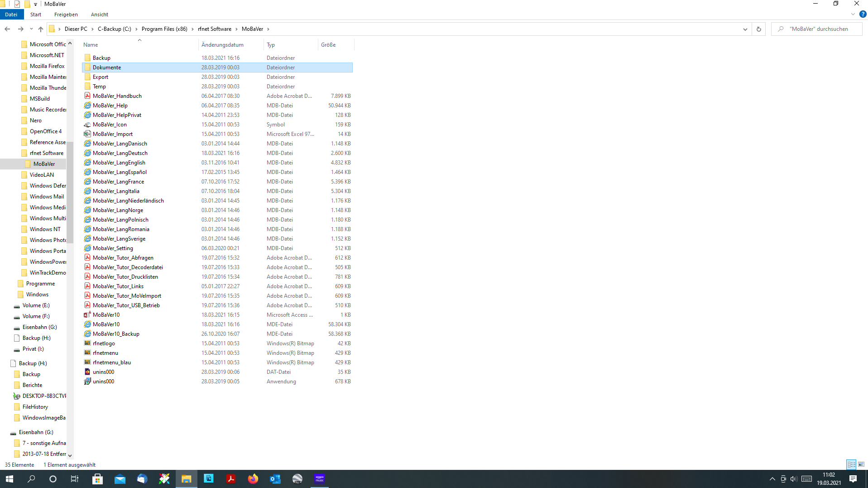The image size is (868, 488).
Task: Click the taskbar clock and date
Action: [x=829, y=479]
